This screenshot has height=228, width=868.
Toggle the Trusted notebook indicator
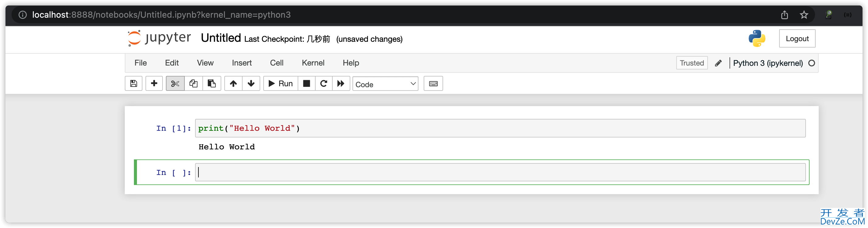[691, 63]
